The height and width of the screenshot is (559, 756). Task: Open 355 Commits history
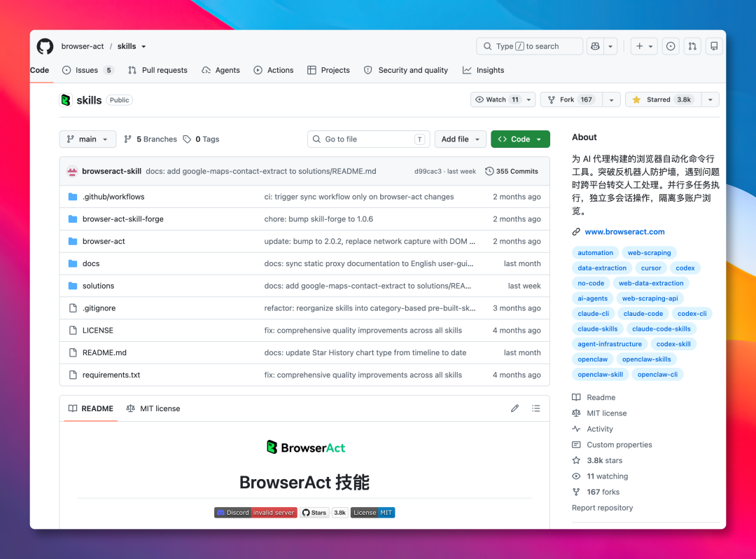click(x=511, y=171)
